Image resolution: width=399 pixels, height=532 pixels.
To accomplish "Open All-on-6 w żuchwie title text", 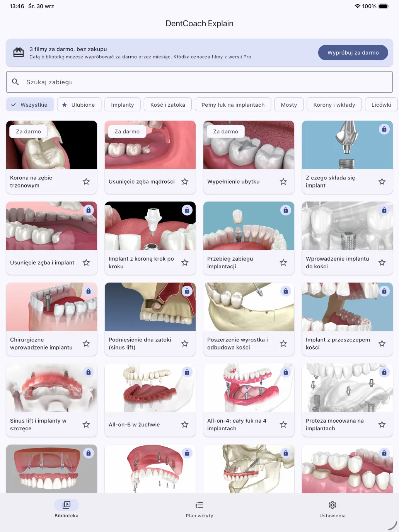I will coord(134,425).
